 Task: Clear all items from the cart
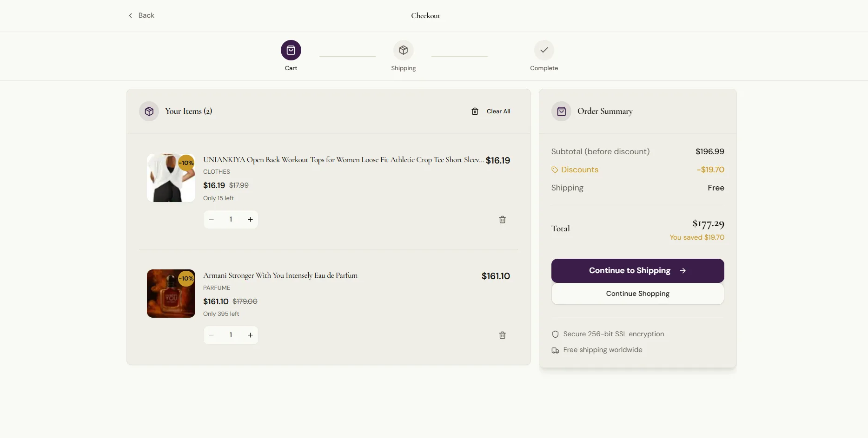click(x=498, y=111)
